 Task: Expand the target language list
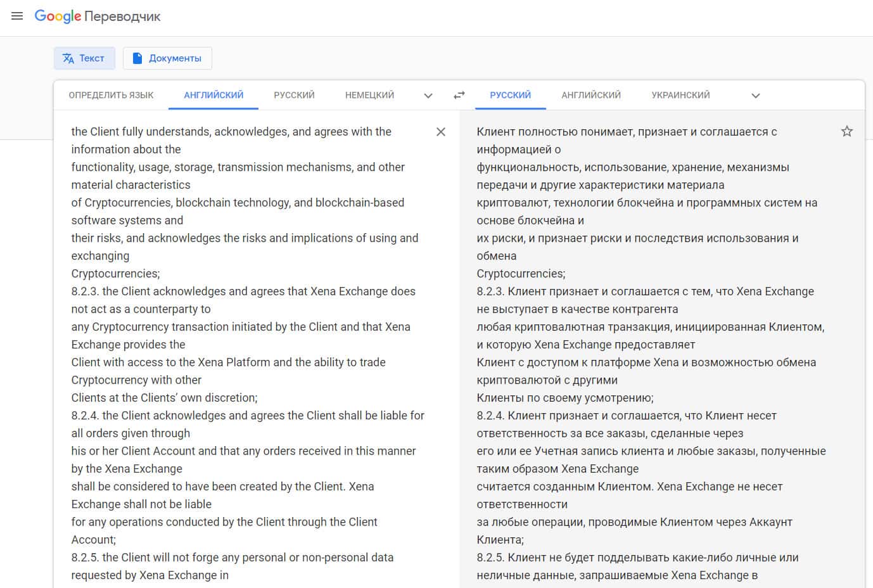[x=755, y=96]
